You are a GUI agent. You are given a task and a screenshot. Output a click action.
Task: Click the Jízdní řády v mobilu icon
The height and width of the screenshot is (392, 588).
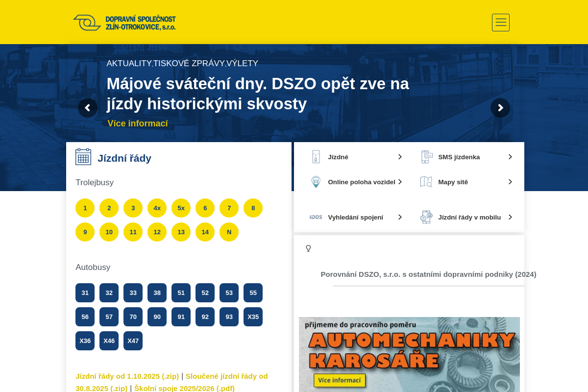coord(426,217)
